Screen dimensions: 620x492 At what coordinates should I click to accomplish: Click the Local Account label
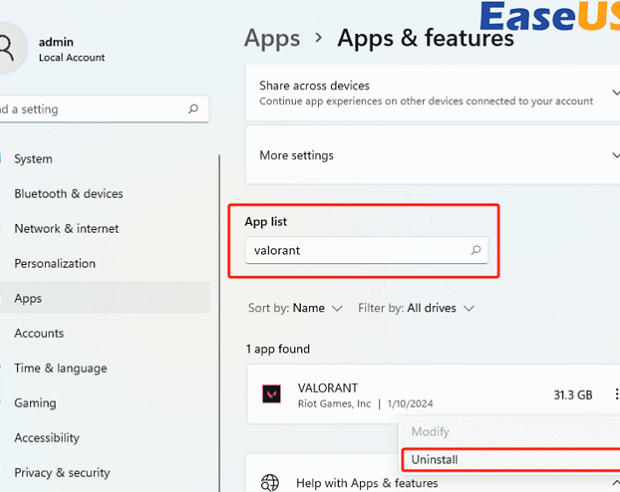click(72, 57)
